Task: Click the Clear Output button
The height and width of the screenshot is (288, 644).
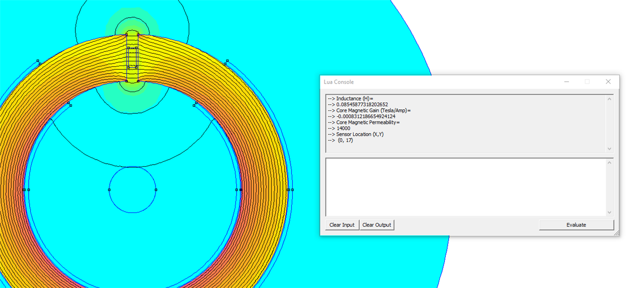Action: 377,225
